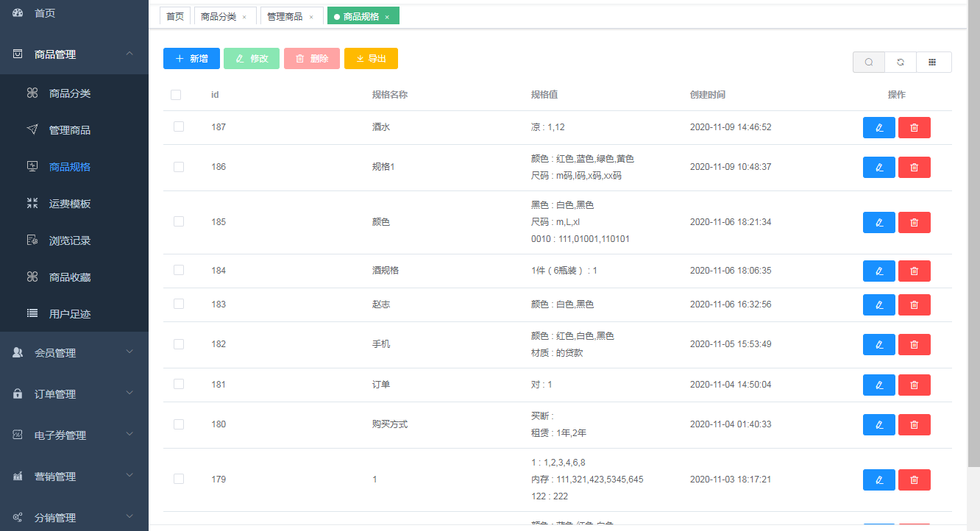Close the 商品分类 tab

(x=244, y=17)
